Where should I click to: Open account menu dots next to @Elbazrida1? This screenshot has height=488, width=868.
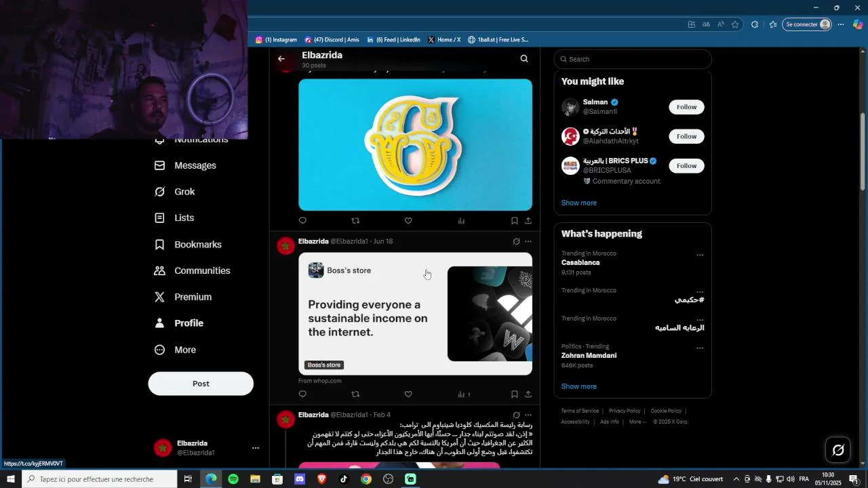tap(256, 448)
